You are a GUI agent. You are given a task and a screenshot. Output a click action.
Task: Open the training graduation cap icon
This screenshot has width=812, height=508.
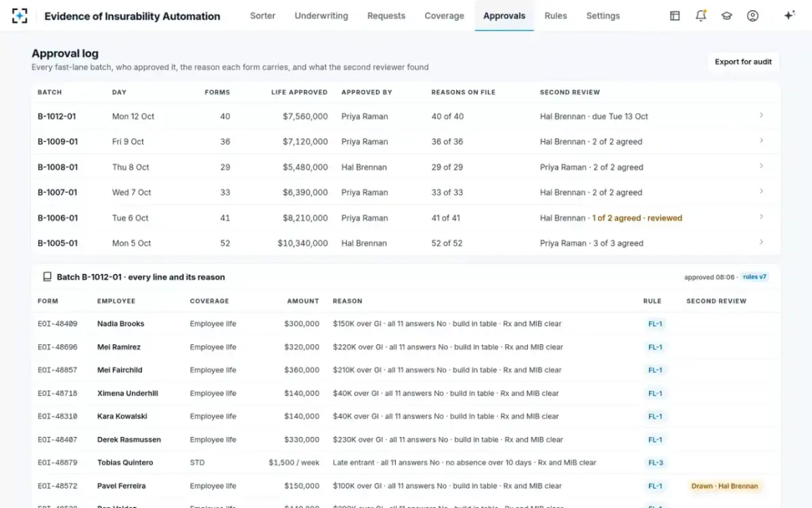pos(727,16)
